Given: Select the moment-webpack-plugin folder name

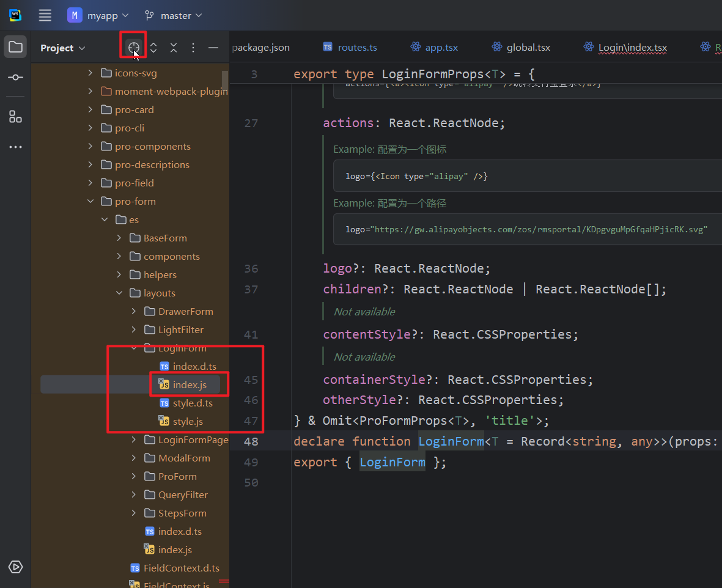Looking at the screenshot, I should pyautogui.click(x=171, y=91).
